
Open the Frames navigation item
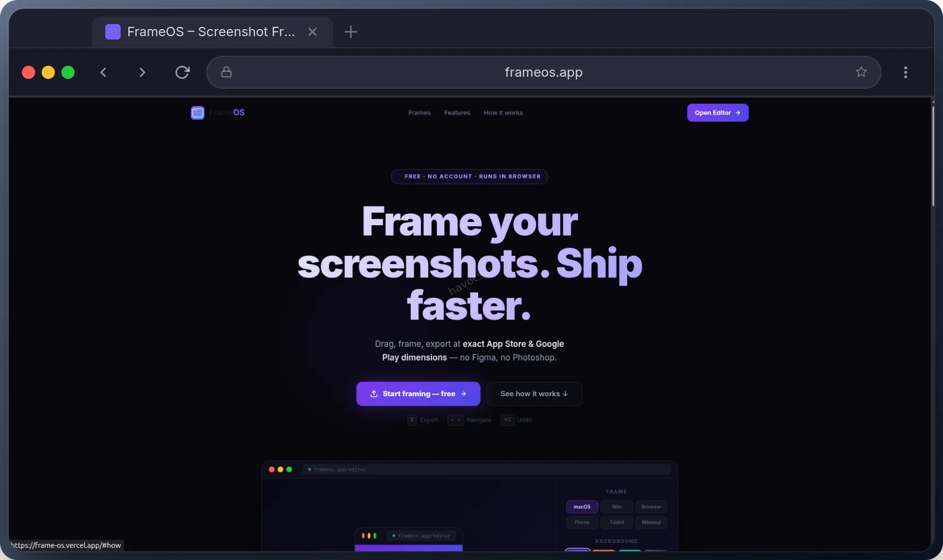pos(419,112)
